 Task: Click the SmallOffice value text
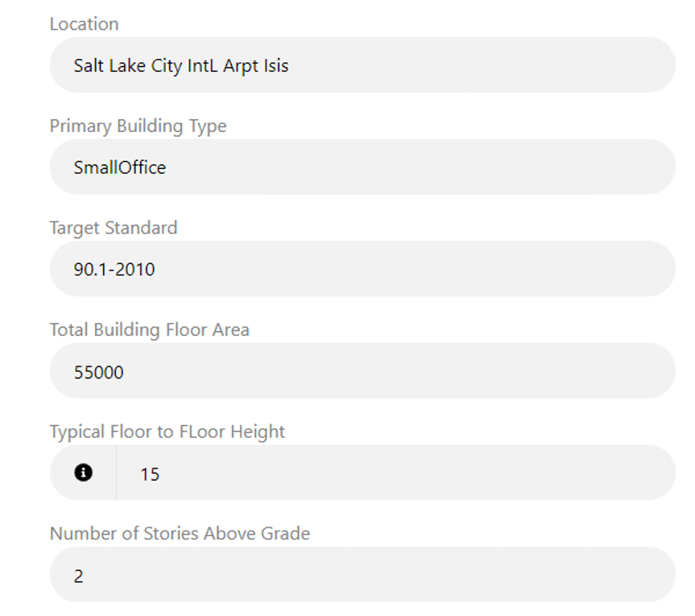[120, 167]
